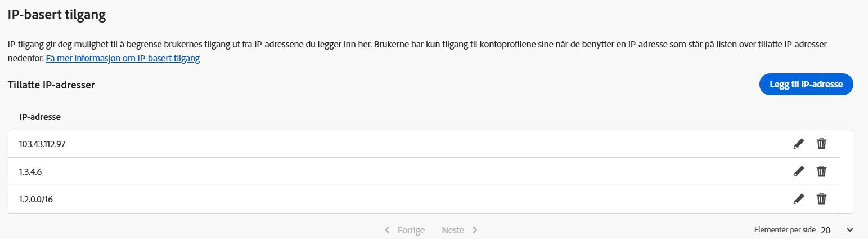
Task: Click the items-per-page value 20
Action: (825, 230)
